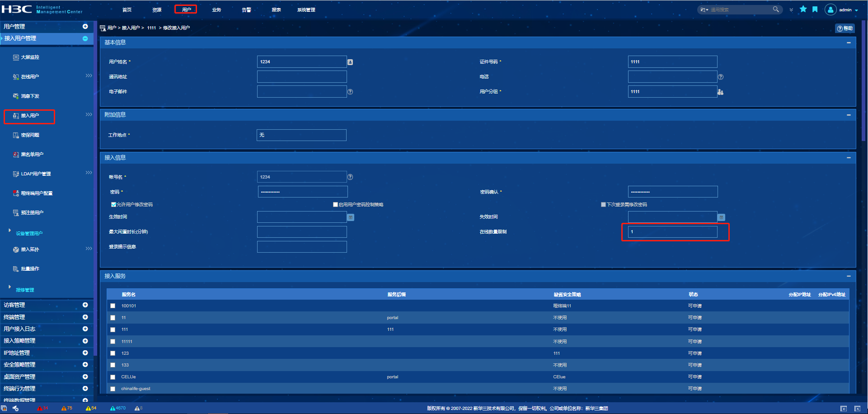
Task: Enable the 启用用户密码控制策略 checkbox
Action: click(335, 205)
